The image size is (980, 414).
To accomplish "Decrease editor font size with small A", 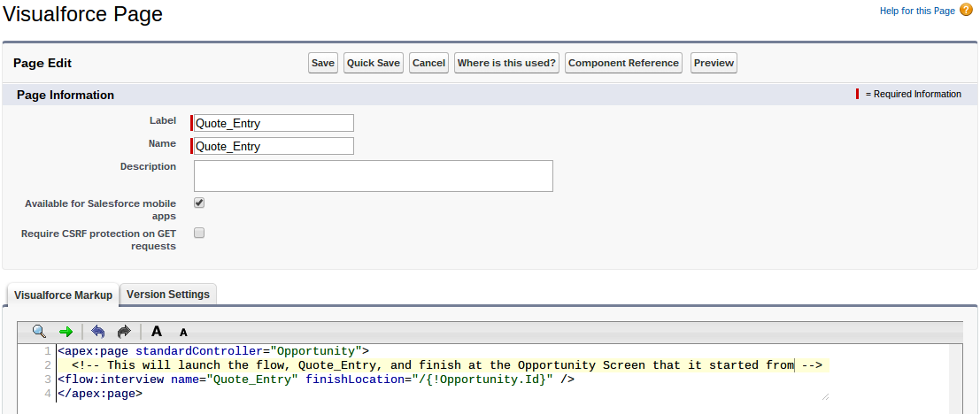I will point(183,333).
